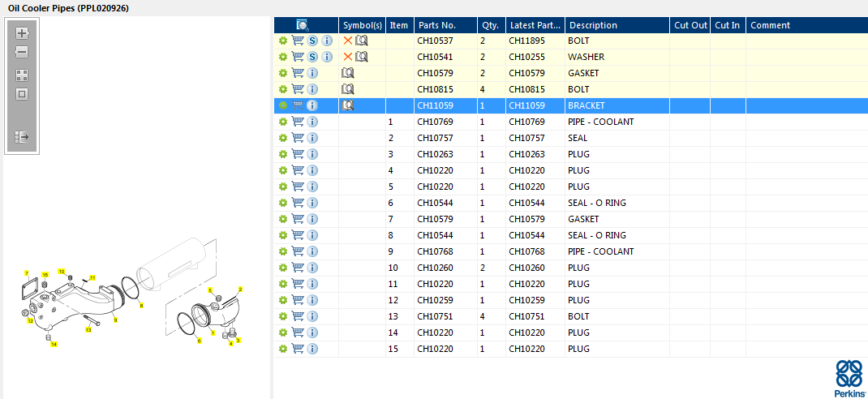Sort by the Description column header
Viewport: 868px width, 399px height.
point(617,25)
